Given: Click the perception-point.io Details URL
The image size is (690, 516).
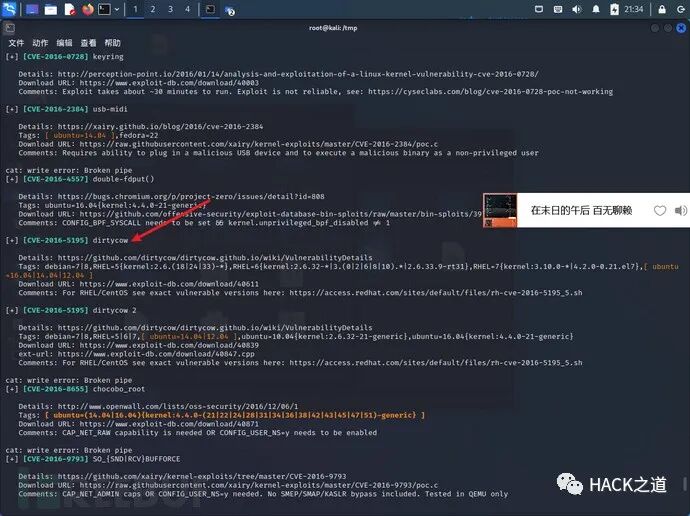Looking at the screenshot, I should [x=298, y=74].
